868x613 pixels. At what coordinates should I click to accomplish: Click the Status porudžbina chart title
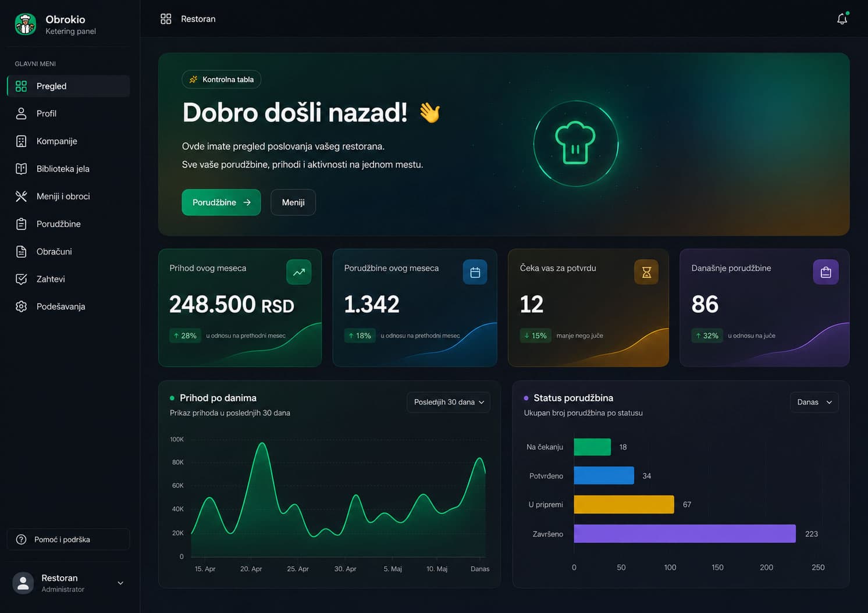573,398
